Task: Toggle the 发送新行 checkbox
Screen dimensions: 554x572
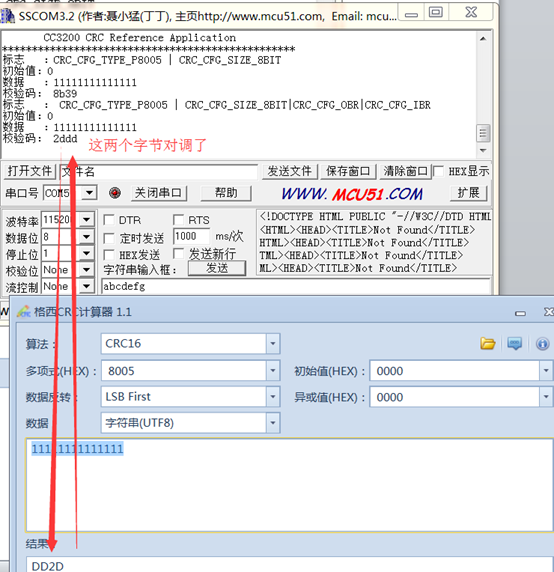Action: point(178,254)
